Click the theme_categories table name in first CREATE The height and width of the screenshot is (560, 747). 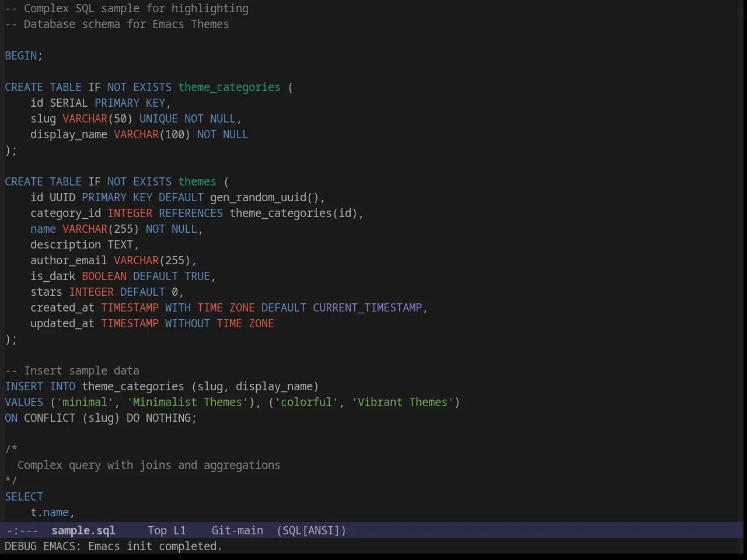[x=229, y=87]
